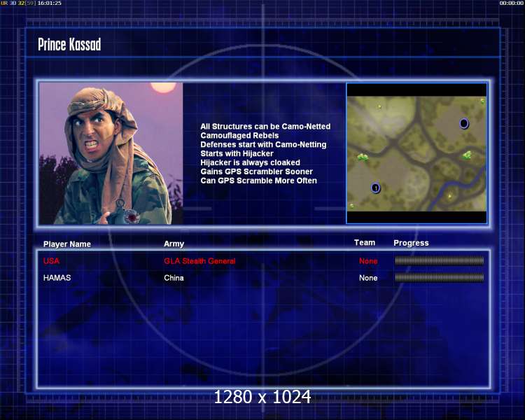525x420 pixels.
Task: Click the HAMAS player's progress bar
Action: coord(440,278)
